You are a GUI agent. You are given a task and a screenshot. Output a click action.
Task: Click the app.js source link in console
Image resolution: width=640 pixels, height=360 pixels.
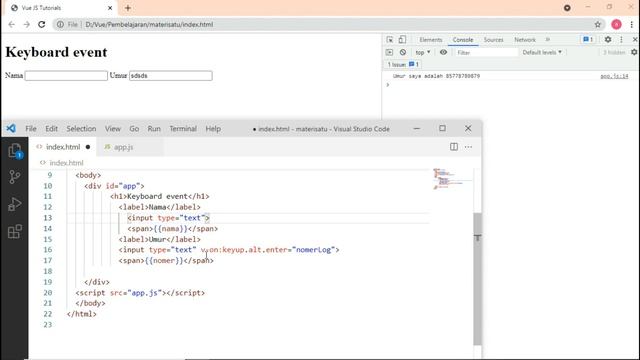[x=614, y=76]
